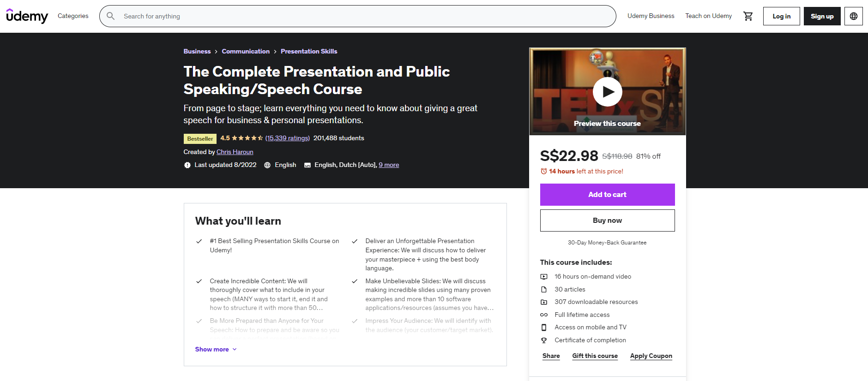Viewport: 868px width, 381px height.
Task: Click the 16 hours on-demand video text
Action: coord(593,277)
